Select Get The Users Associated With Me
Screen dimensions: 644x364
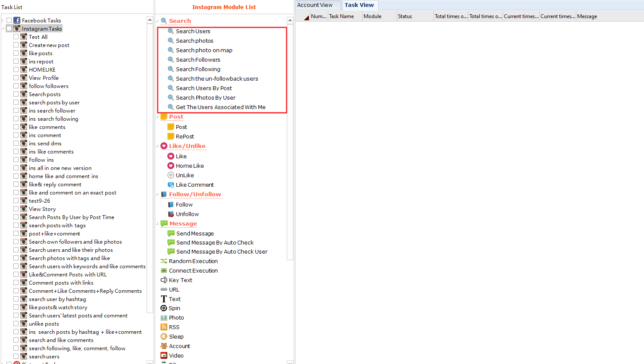[221, 107]
